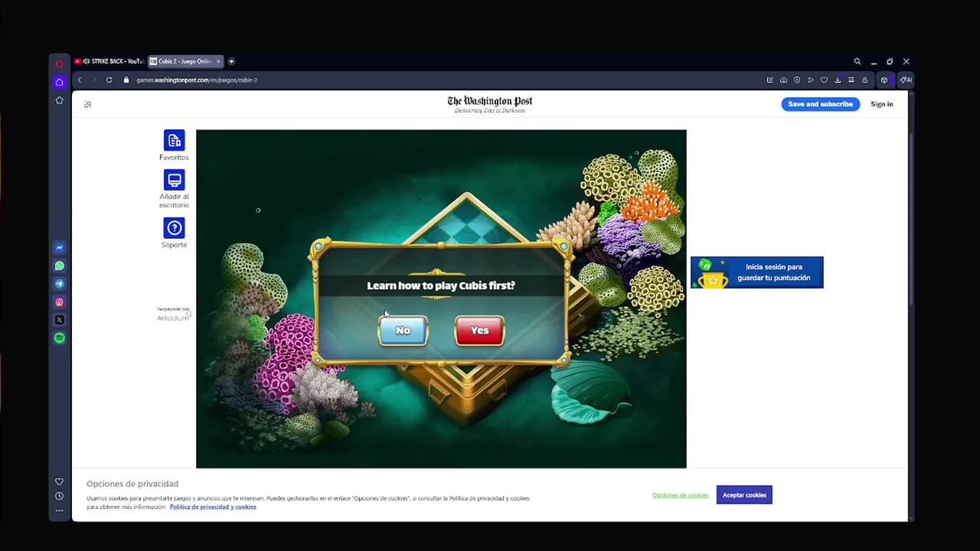Open X (Twitter) in the sidebar
This screenshot has height=551, width=980.
59,320
